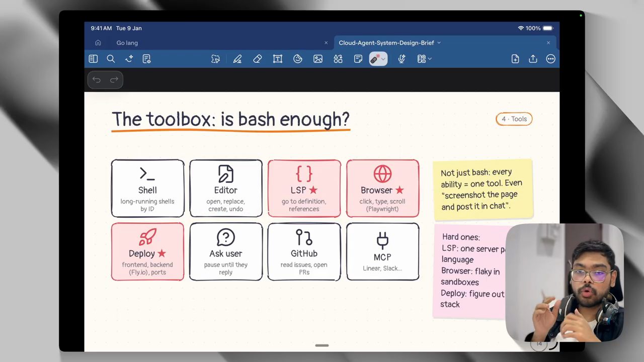Click the LSP starred card
644x362 pixels.
click(304, 189)
